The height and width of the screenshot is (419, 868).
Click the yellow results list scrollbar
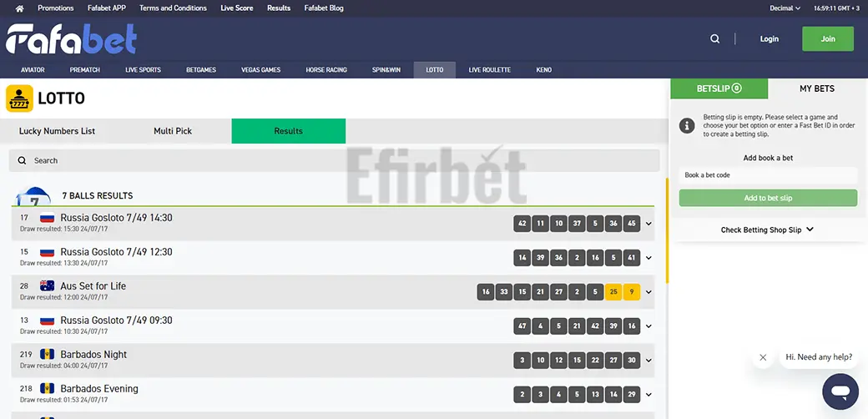tap(667, 230)
